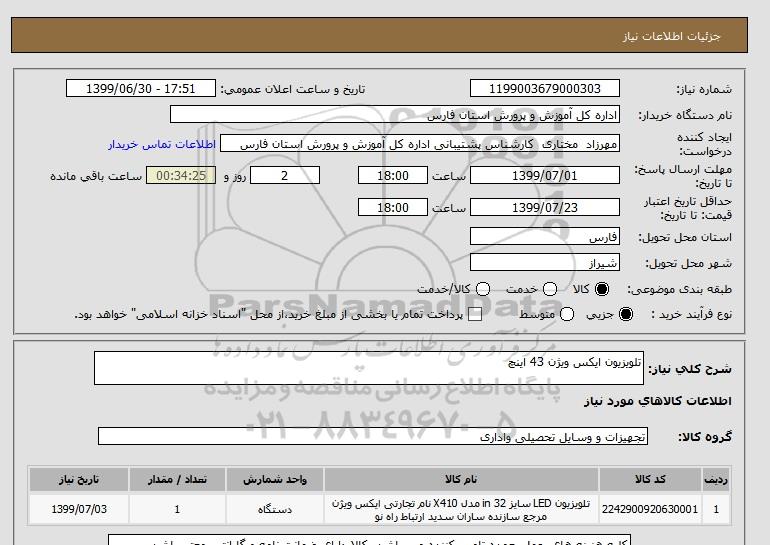Click the unit cell 'دستگاه'
This screenshot has height=545, width=770.
[275, 509]
